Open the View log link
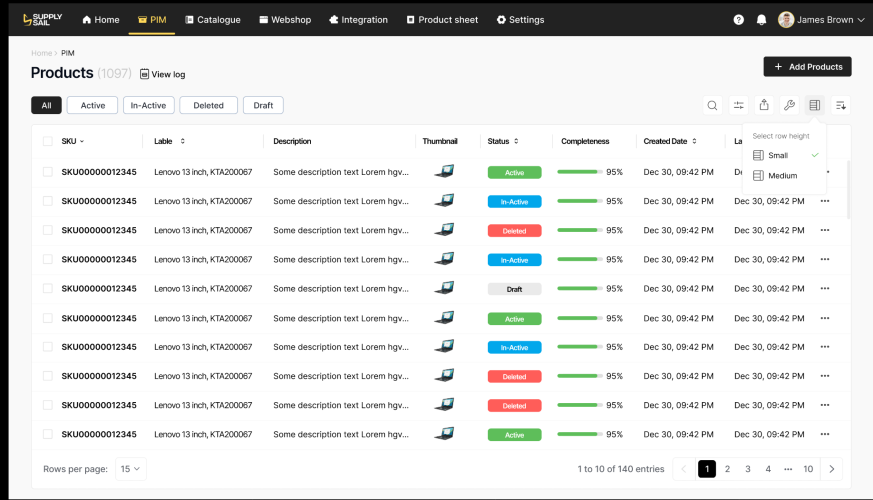The height and width of the screenshot is (500, 873). click(x=163, y=74)
